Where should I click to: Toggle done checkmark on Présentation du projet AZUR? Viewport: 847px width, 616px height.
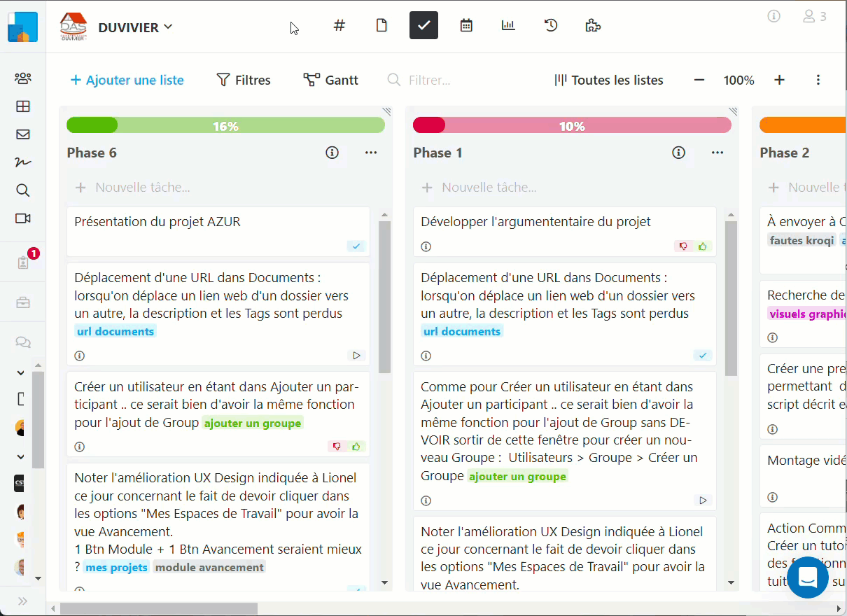click(356, 246)
